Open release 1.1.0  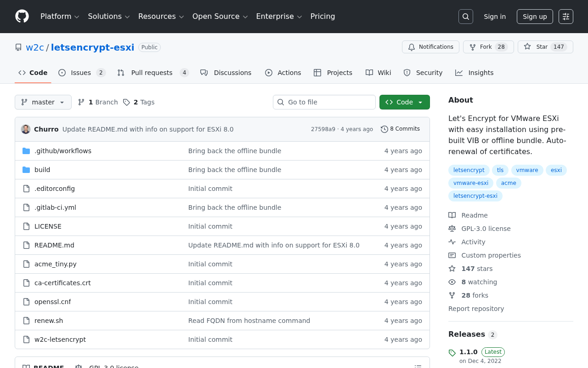(468, 352)
